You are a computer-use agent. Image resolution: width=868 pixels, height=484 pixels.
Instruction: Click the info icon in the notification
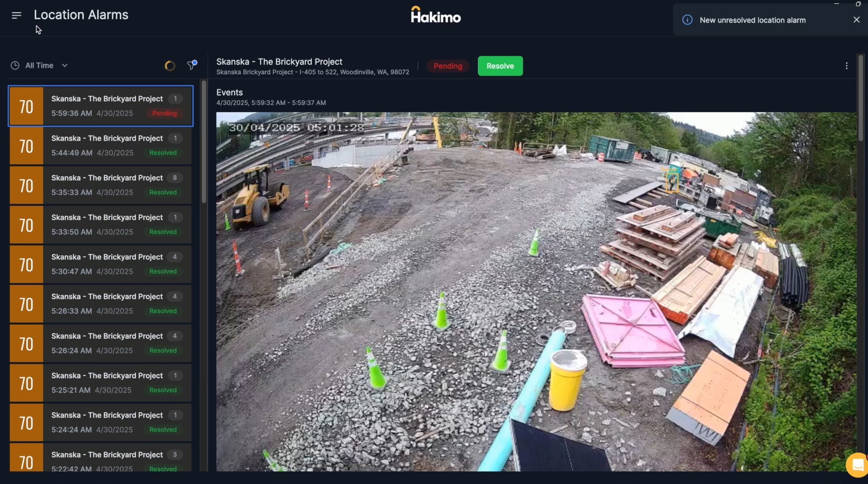687,20
